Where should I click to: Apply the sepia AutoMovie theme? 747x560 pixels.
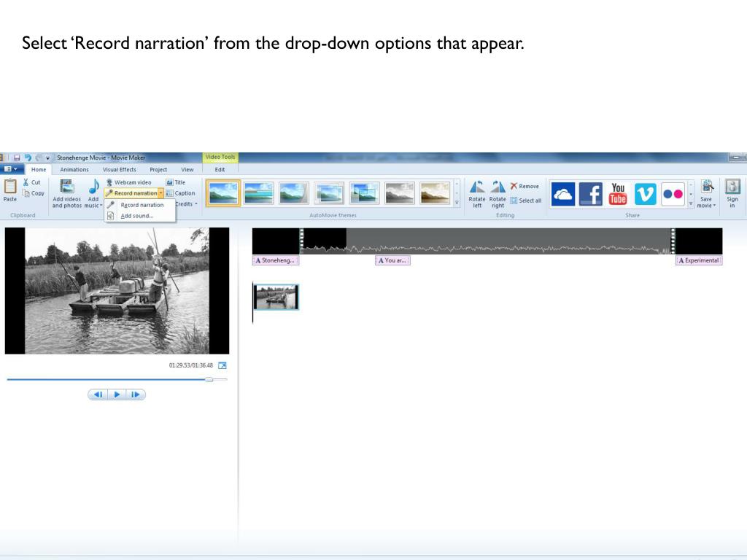click(435, 192)
